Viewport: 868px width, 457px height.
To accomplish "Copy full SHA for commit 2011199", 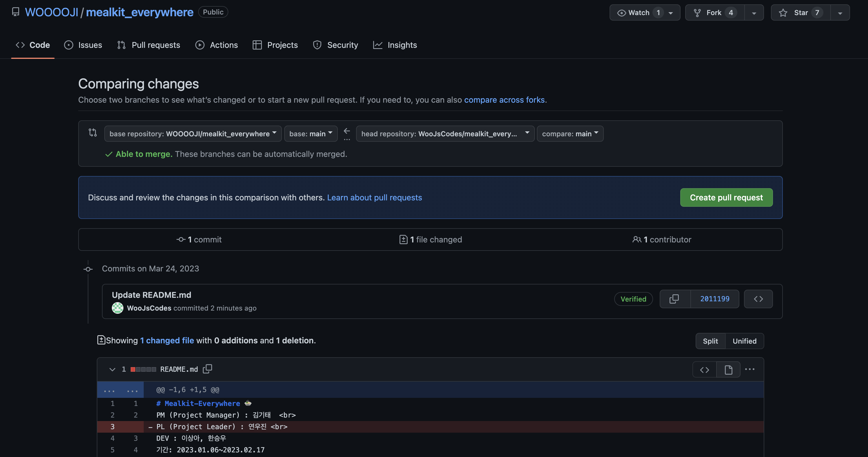I will (x=674, y=299).
